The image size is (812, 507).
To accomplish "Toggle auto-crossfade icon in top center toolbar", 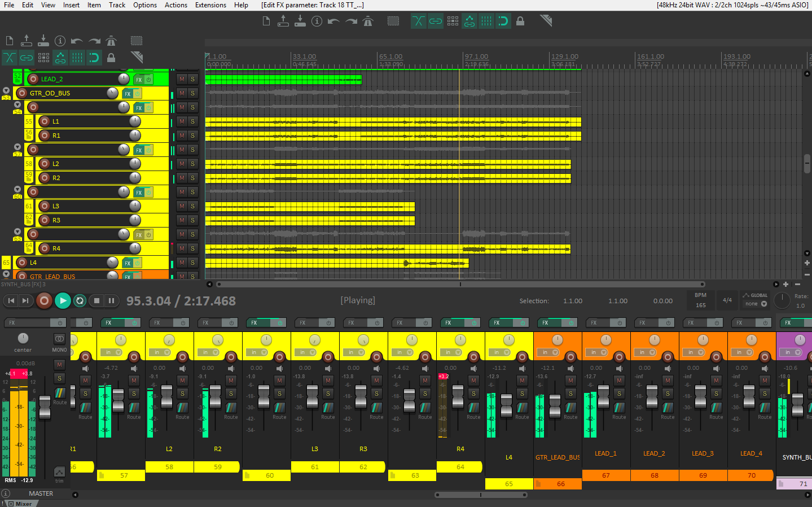I will coord(418,21).
